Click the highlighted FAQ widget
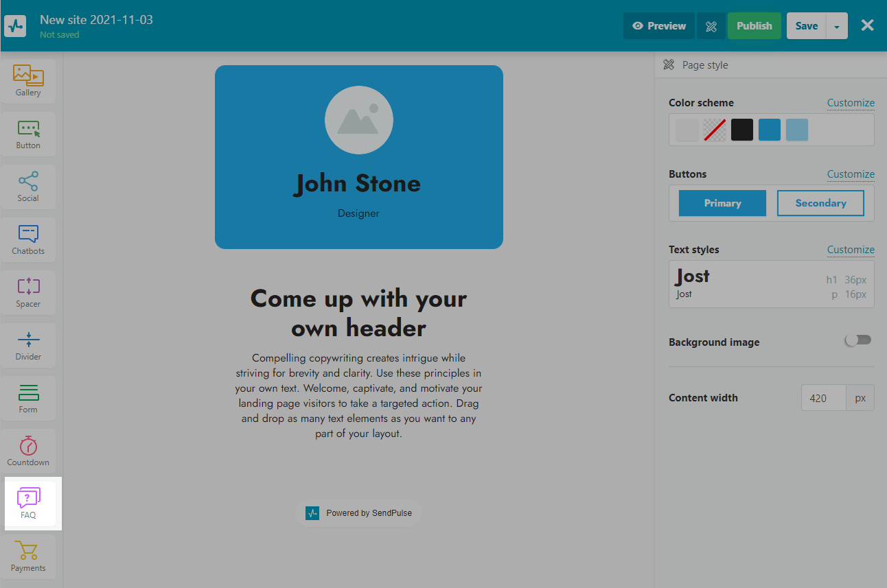 [28, 504]
